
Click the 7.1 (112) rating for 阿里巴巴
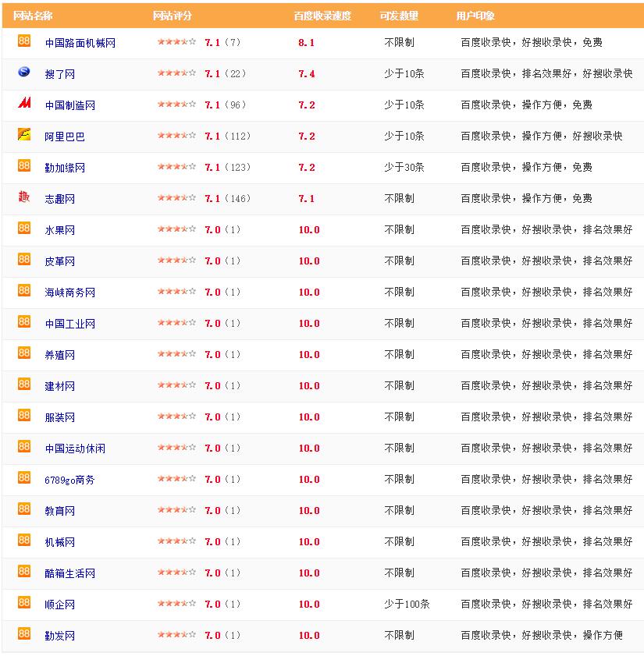[227, 136]
